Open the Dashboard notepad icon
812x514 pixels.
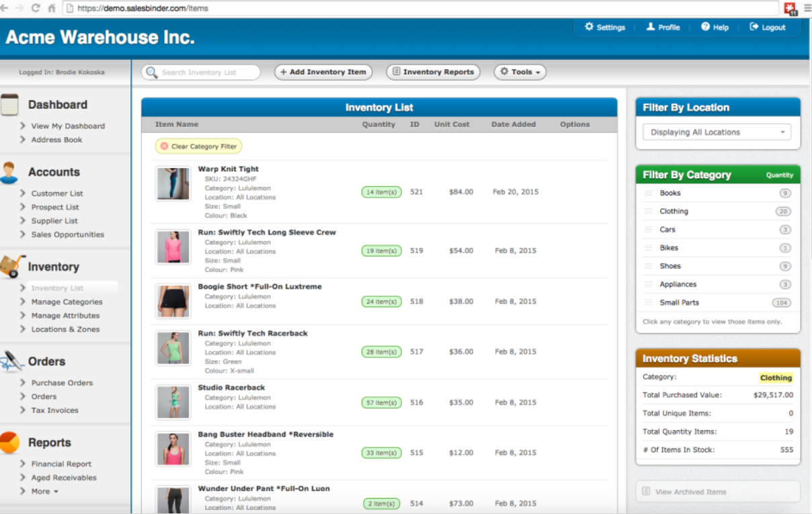point(9,105)
